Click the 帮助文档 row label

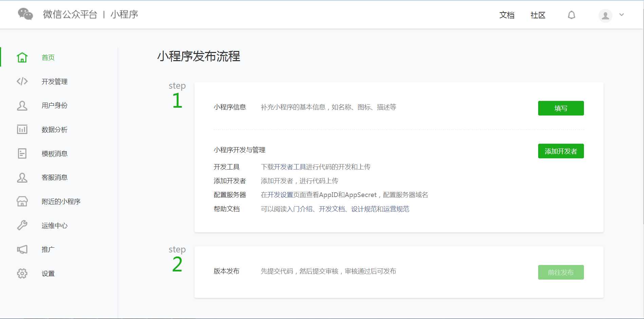tap(227, 209)
